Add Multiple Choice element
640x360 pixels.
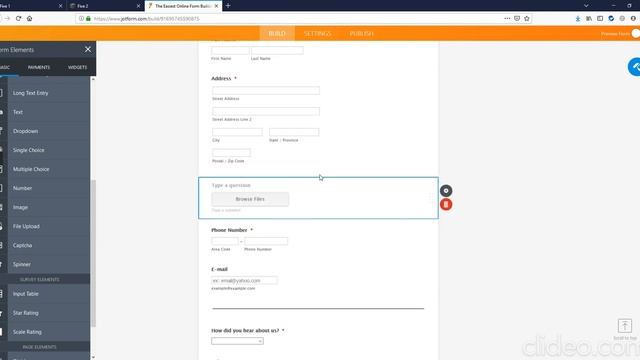pos(45,169)
